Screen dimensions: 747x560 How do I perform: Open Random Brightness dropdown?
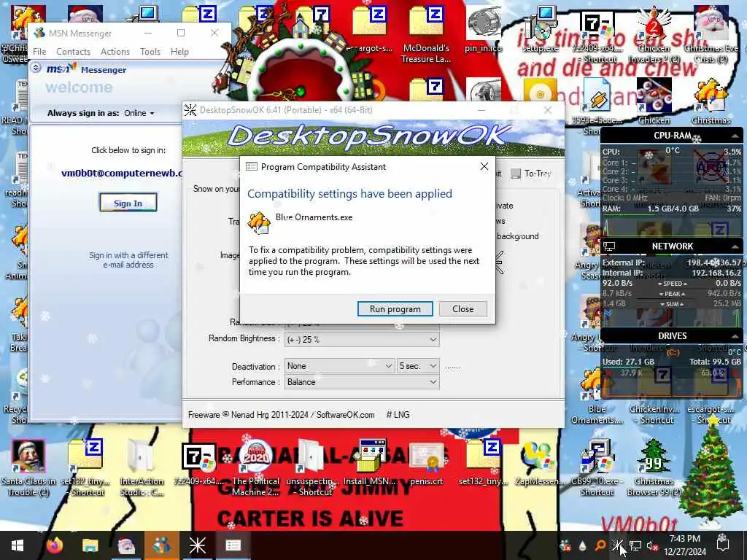[x=362, y=340]
